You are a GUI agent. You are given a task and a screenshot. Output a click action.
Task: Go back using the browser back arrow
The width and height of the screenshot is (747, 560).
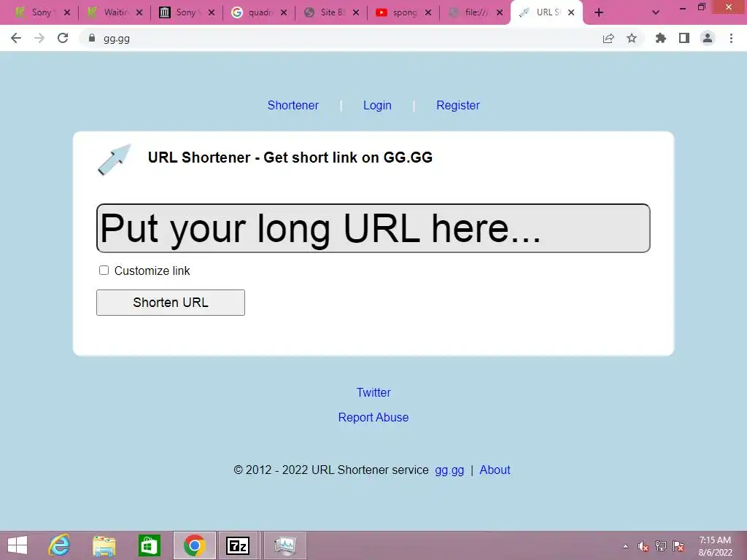click(16, 38)
